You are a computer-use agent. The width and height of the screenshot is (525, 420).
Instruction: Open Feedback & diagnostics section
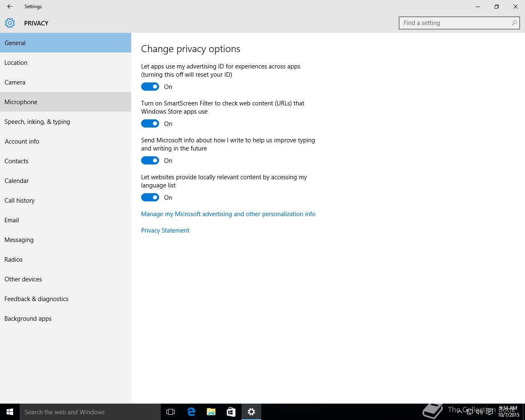[x=66, y=299]
